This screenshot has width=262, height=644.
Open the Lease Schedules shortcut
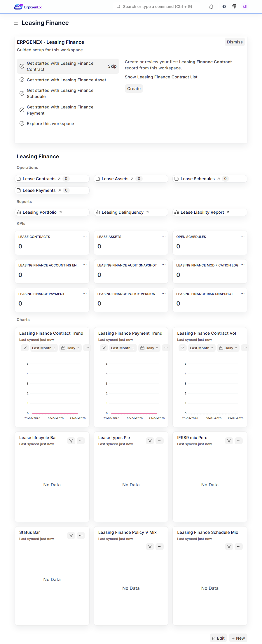click(x=210, y=179)
